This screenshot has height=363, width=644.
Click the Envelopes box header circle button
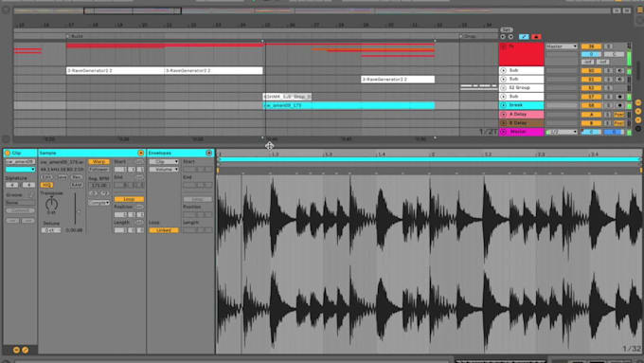tap(209, 153)
